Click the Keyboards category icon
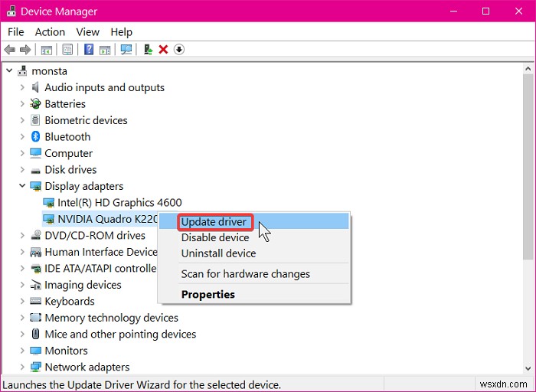This screenshot has height=392, width=536. click(x=35, y=301)
